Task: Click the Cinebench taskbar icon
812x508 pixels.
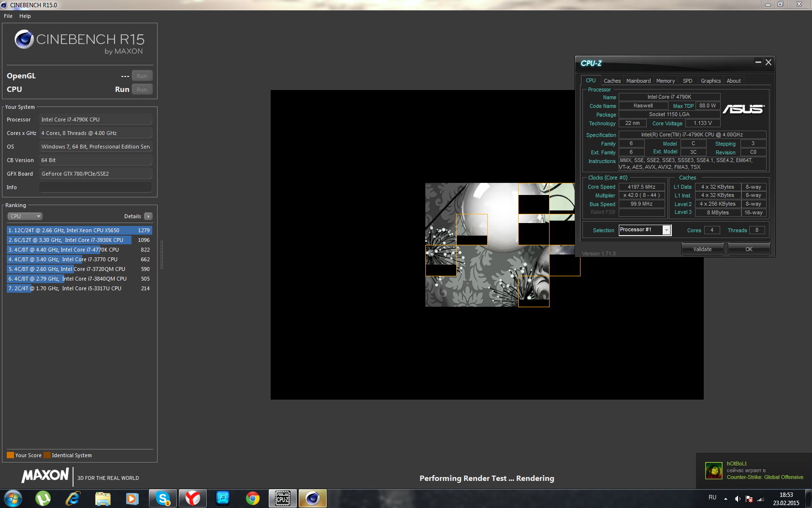Action: pyautogui.click(x=313, y=498)
